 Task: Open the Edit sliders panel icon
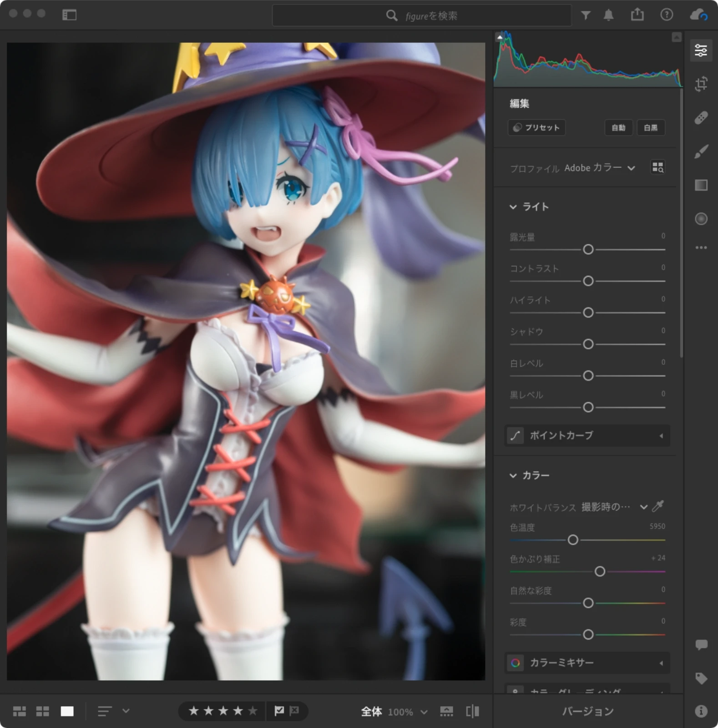pos(701,50)
